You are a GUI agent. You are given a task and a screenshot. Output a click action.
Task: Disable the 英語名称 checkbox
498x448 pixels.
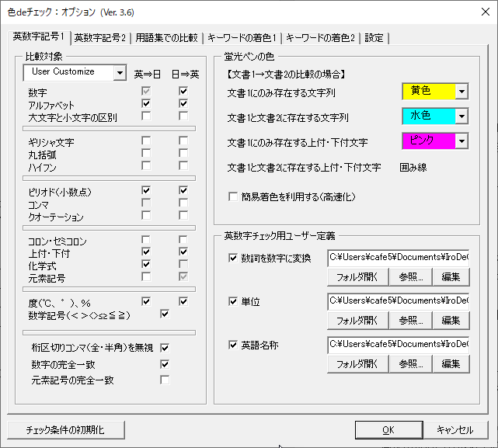(x=234, y=345)
